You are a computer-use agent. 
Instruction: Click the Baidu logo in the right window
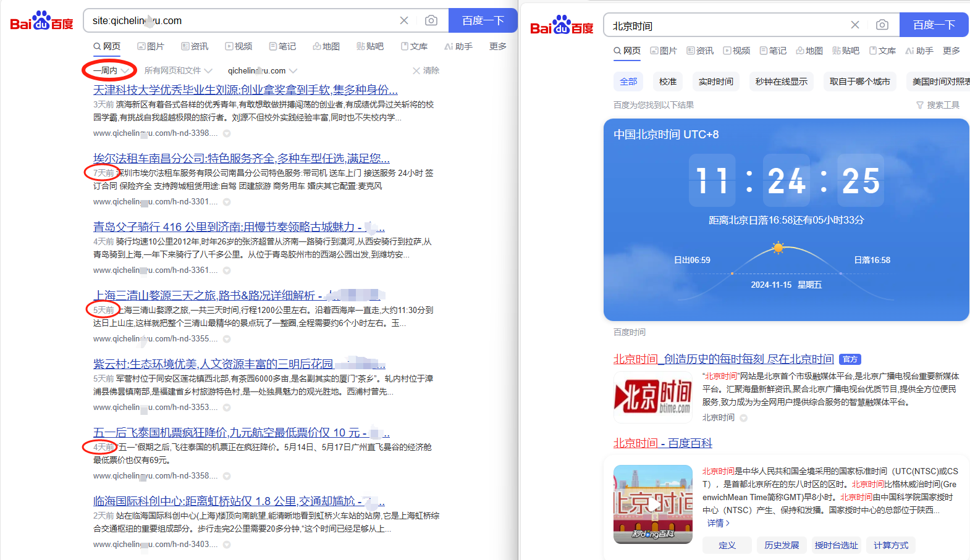pos(562,25)
